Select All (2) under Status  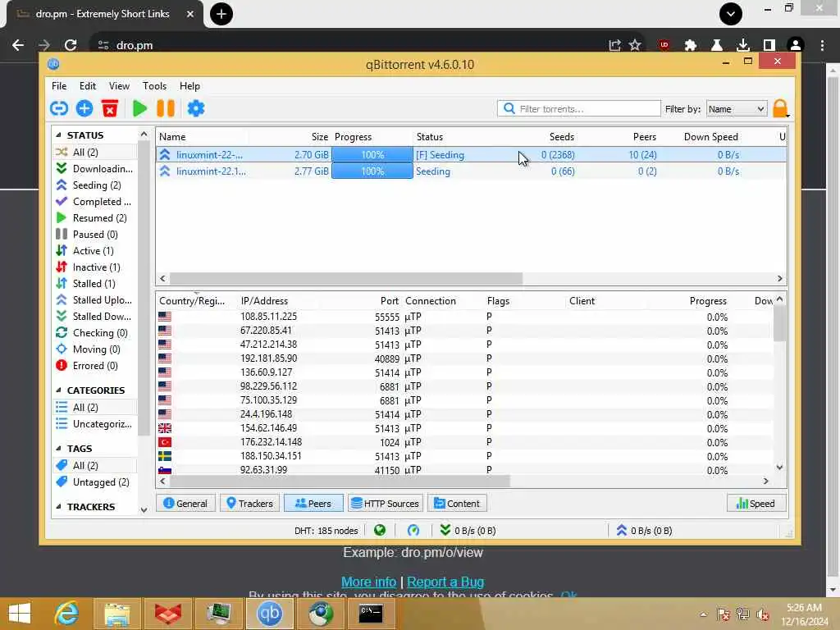[x=94, y=152]
